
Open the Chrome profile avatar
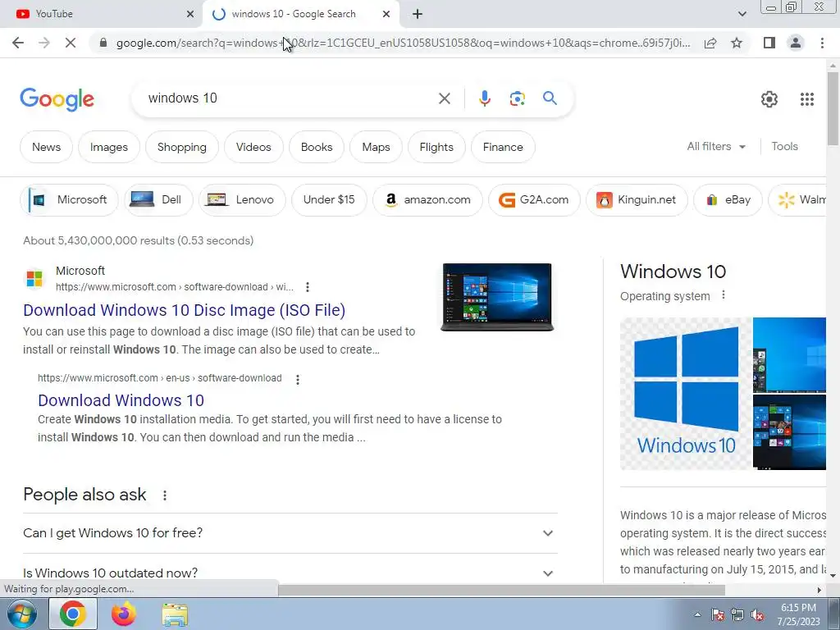pos(796,43)
